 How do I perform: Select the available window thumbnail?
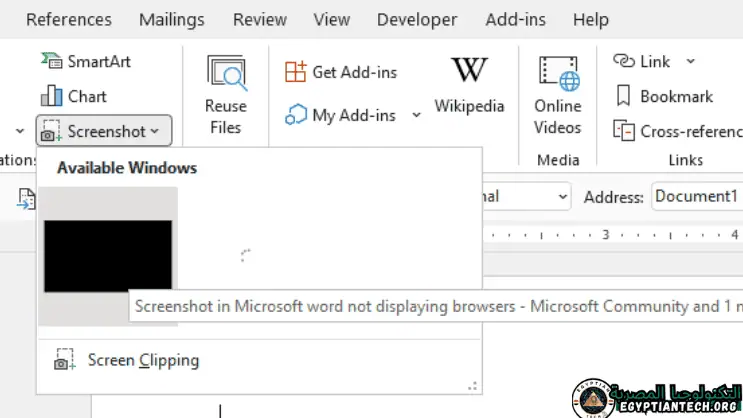(x=107, y=256)
